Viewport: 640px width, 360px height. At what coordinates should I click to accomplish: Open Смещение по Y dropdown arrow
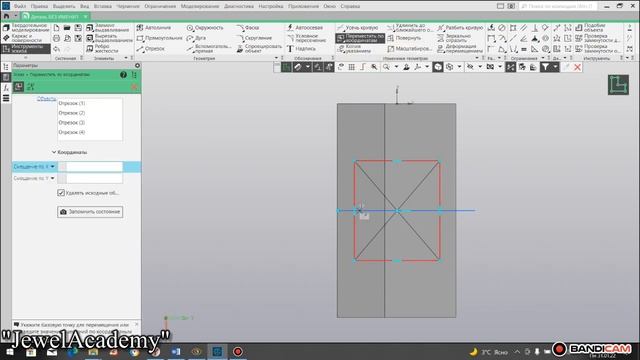(x=53, y=178)
